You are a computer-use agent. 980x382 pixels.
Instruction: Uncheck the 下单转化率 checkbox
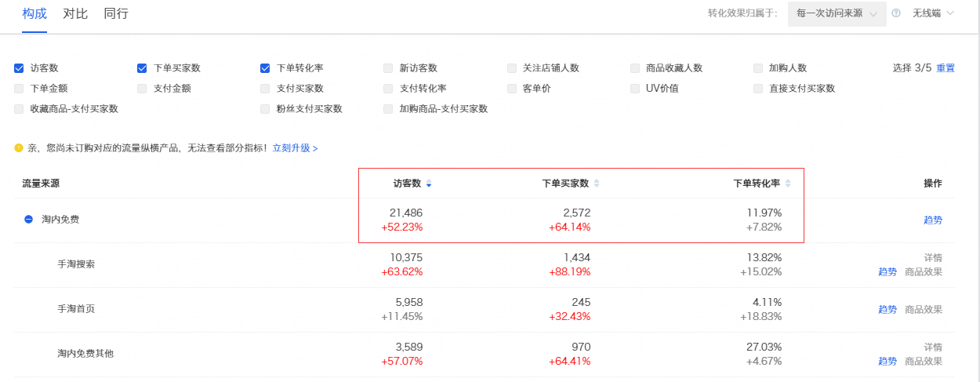tap(265, 68)
